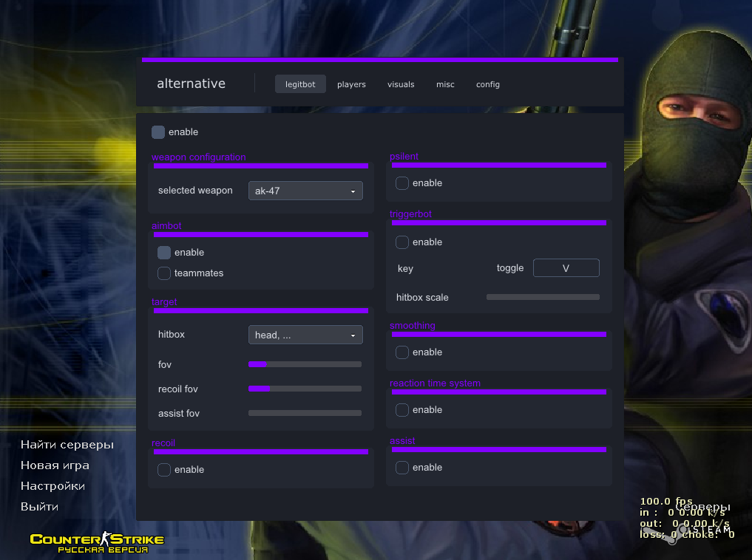Open the hitbox head dropdown
Viewport: 752px width, 560px height.
point(305,335)
